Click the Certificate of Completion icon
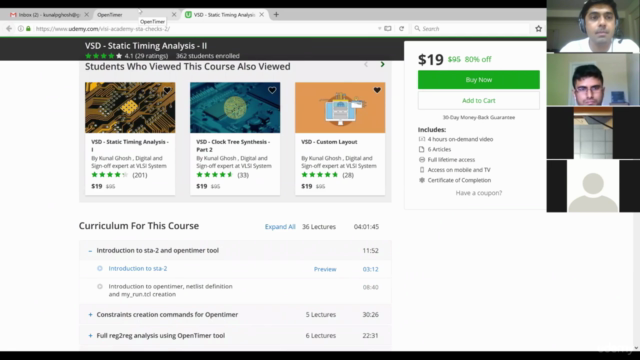This screenshot has width=640, height=360. click(x=422, y=180)
